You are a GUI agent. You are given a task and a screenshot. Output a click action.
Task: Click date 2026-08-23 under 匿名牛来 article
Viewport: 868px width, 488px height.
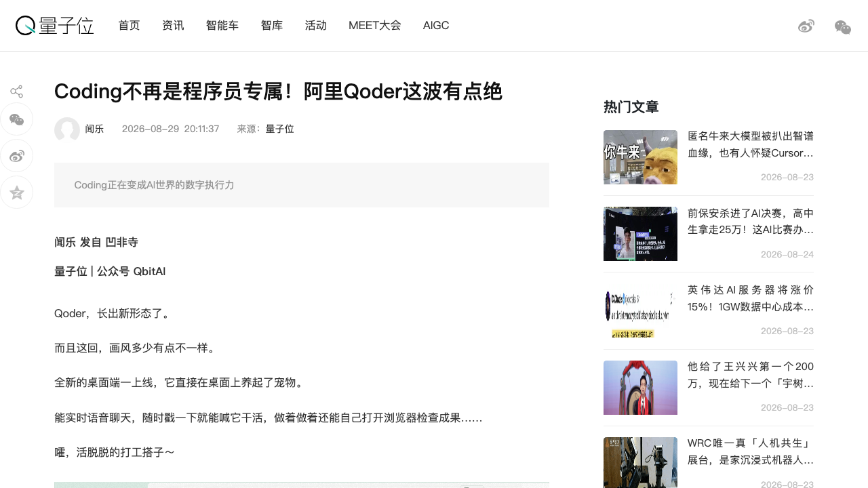coord(787,177)
